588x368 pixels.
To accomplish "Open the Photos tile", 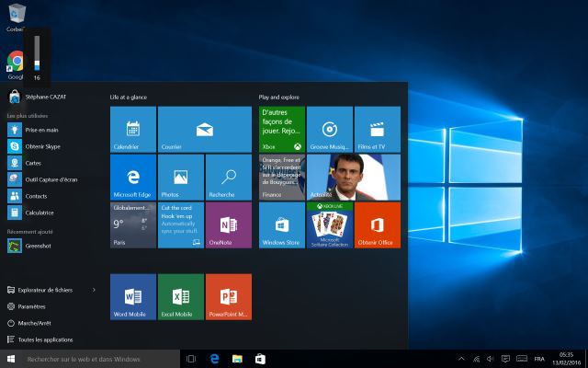I will click(181, 177).
